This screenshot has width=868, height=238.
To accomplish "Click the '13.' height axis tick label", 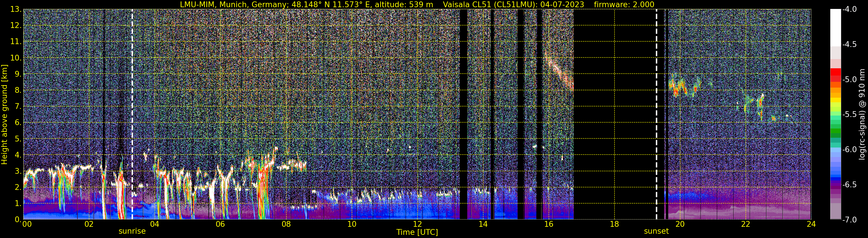I will [x=16, y=10].
